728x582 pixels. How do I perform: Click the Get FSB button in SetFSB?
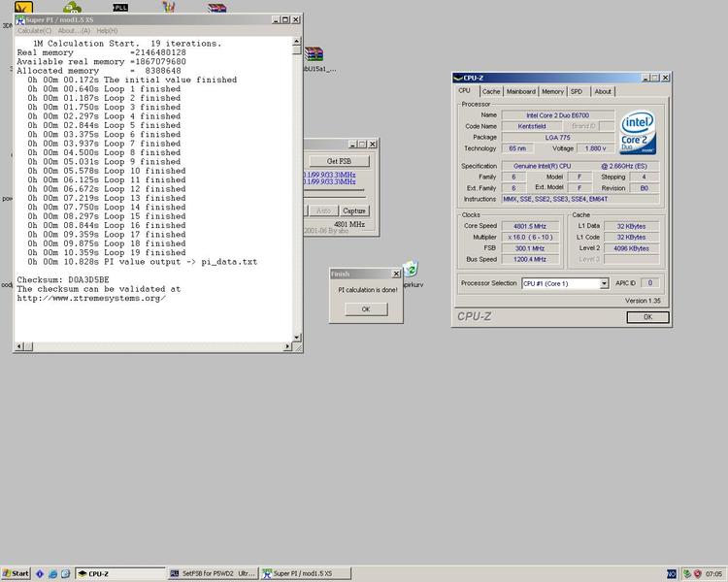(x=339, y=161)
